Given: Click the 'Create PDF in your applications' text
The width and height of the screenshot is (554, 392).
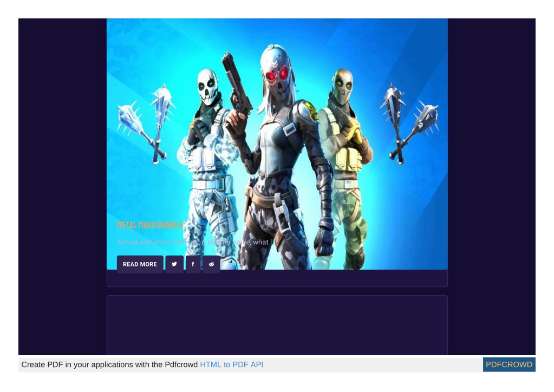Looking at the screenshot, I should click(109, 364).
